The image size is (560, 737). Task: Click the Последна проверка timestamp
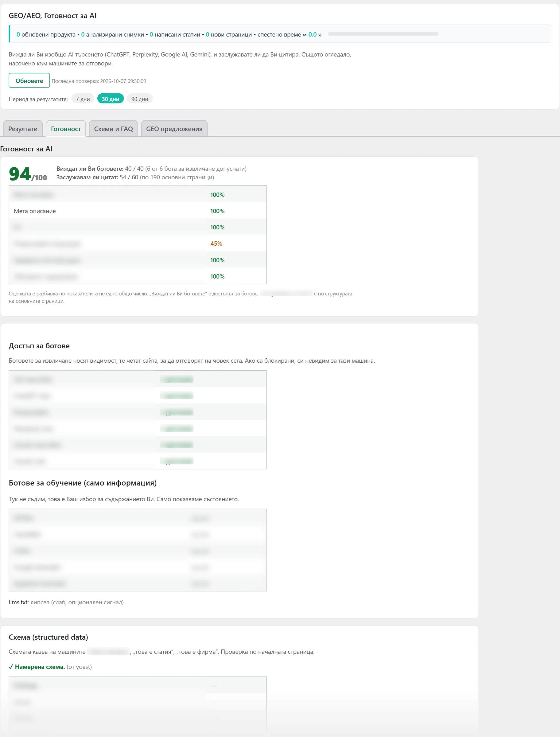click(x=99, y=81)
